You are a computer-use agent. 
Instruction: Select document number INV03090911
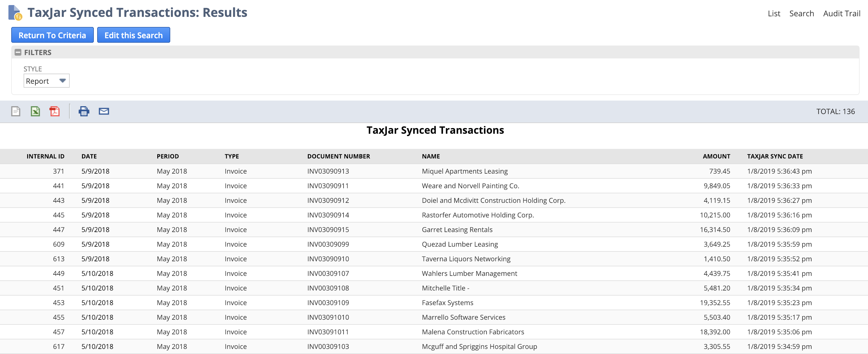tap(328, 186)
